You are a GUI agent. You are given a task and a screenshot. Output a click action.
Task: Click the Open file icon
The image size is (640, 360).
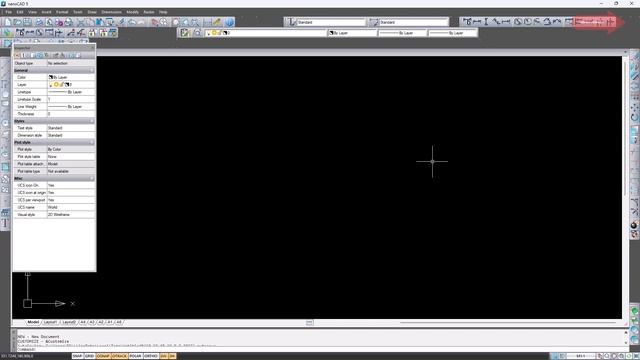18,22
